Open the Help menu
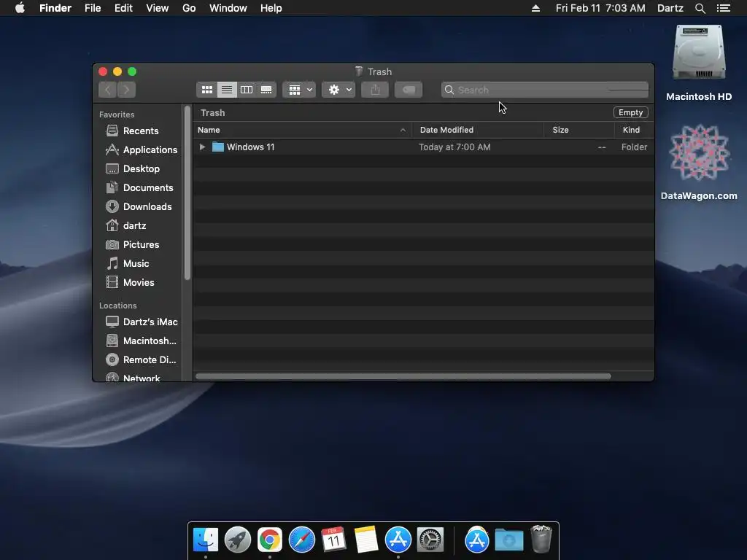The image size is (747, 560). click(271, 8)
